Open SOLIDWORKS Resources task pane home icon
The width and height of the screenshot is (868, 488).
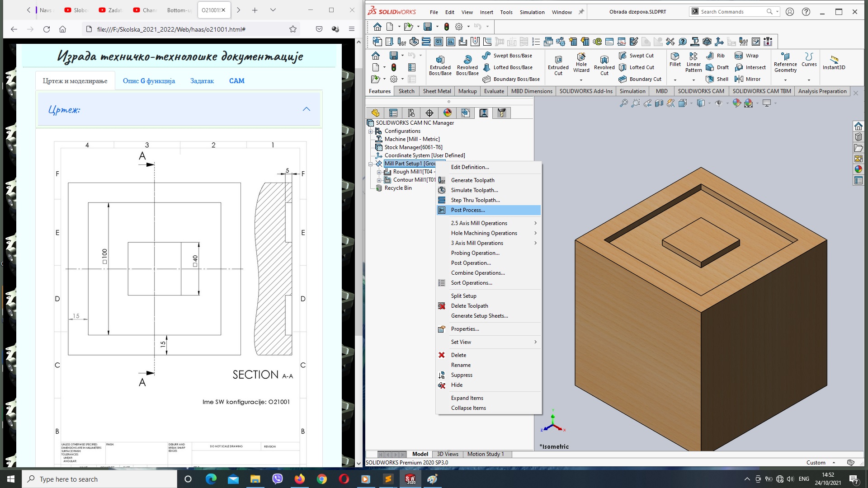coord(858,126)
